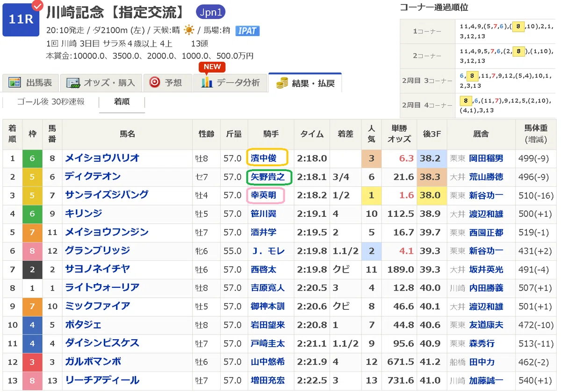Click the sunny weather icon
The height and width of the screenshot is (392, 561).
click(x=189, y=30)
